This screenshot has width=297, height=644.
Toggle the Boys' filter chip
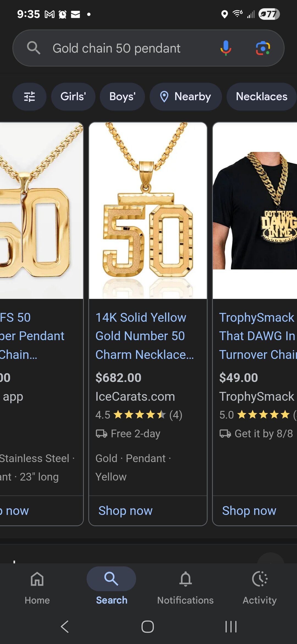[122, 97]
